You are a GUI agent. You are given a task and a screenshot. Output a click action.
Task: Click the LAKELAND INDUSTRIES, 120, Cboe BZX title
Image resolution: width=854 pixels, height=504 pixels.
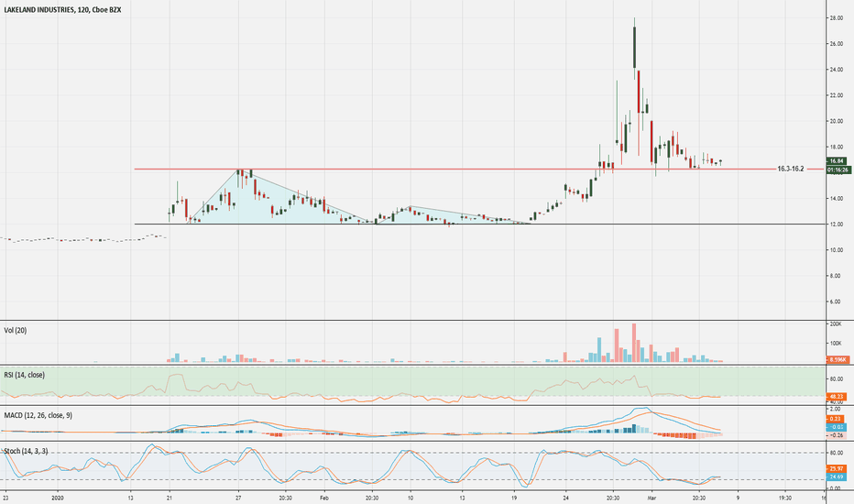[60, 10]
